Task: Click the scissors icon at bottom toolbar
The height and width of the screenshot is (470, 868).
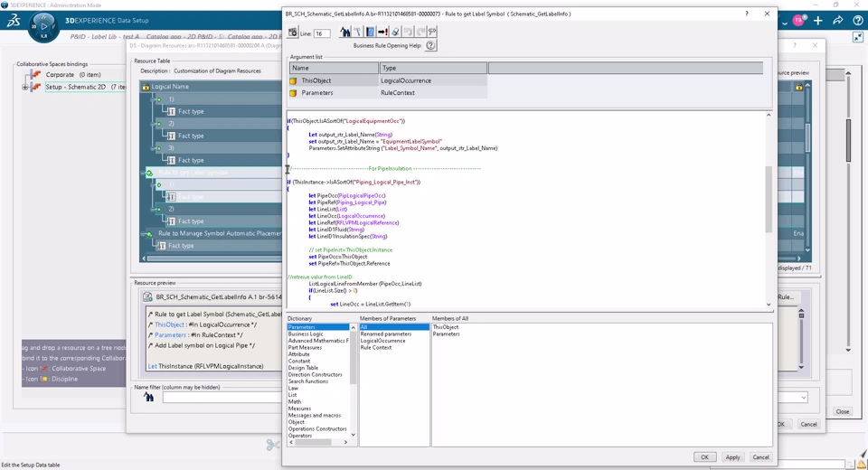Action: click(272, 445)
